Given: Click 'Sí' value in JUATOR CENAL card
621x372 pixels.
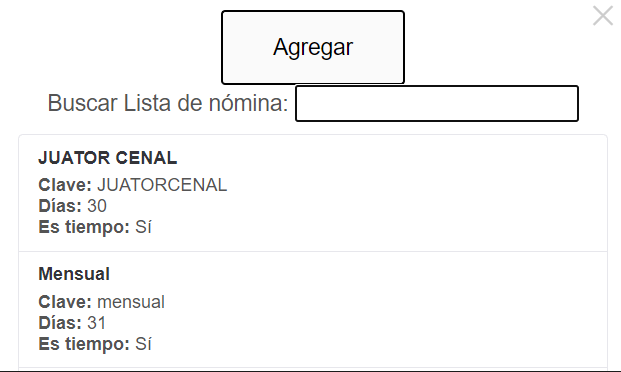Looking at the screenshot, I should [143, 227].
